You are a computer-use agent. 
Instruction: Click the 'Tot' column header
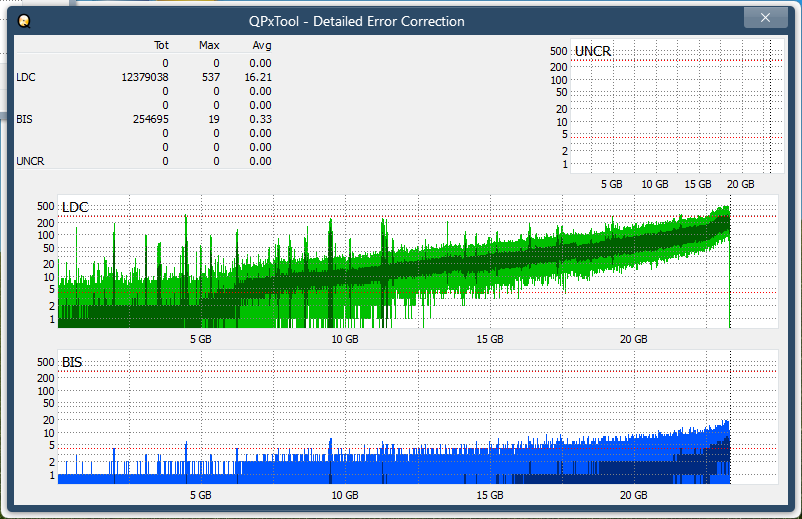click(x=161, y=46)
